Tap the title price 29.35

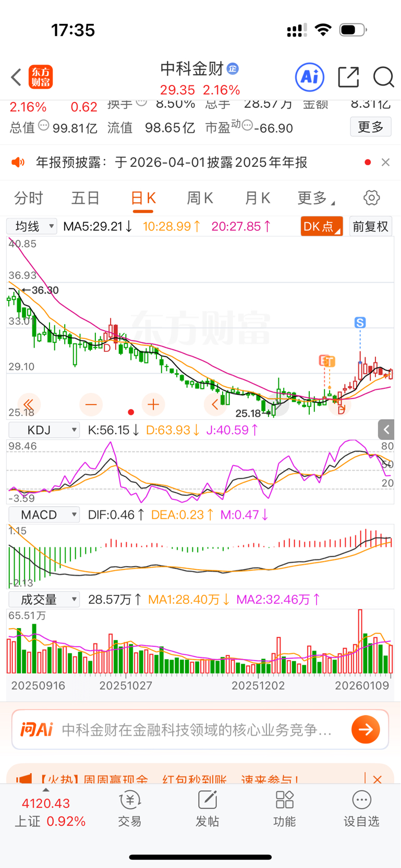tap(177, 90)
